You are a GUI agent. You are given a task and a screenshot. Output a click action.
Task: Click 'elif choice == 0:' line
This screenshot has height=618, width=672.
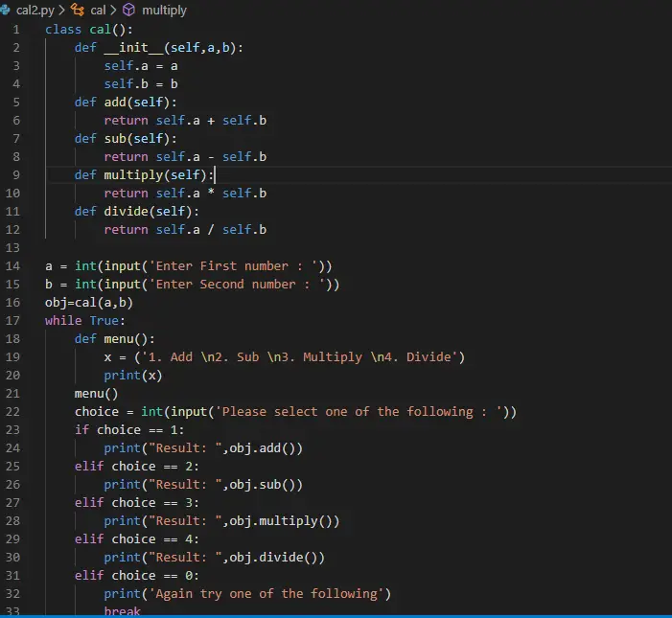point(137,576)
